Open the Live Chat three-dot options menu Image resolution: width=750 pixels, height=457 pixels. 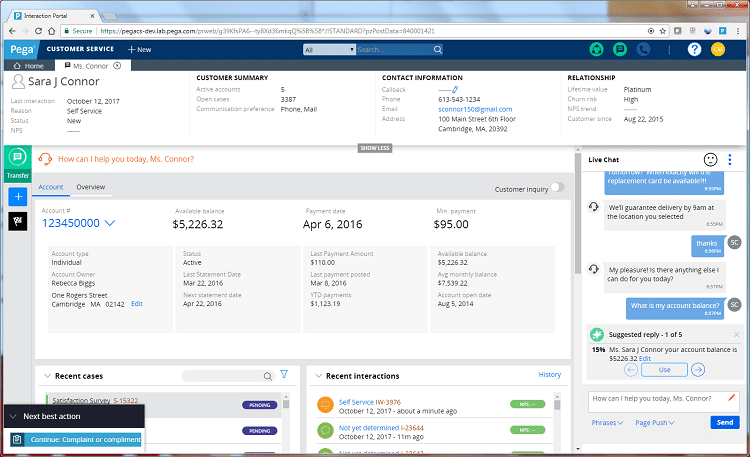pyautogui.click(x=731, y=159)
